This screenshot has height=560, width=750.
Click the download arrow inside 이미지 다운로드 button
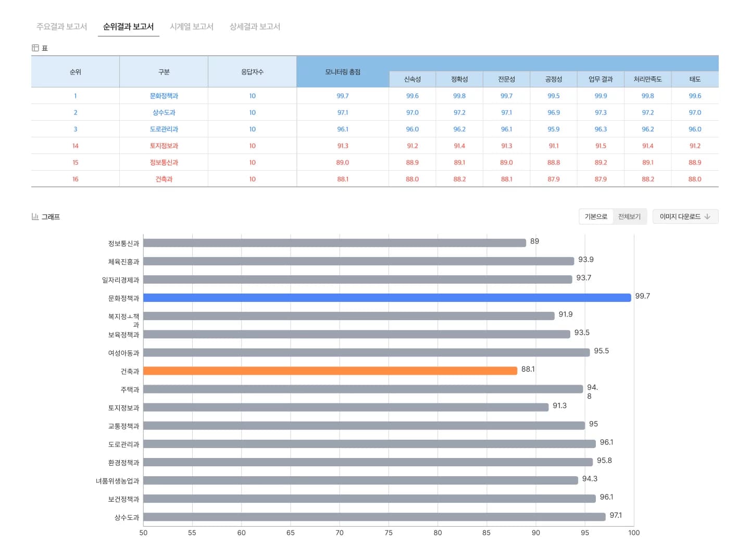pos(707,217)
